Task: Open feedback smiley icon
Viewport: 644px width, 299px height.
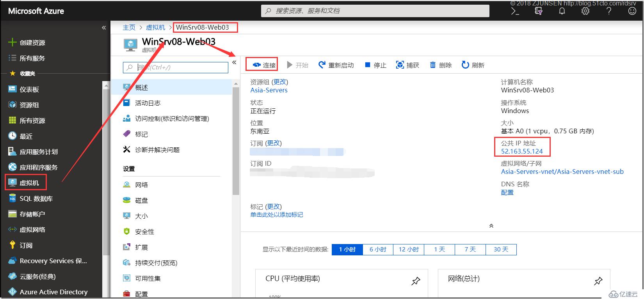Action: [x=632, y=11]
